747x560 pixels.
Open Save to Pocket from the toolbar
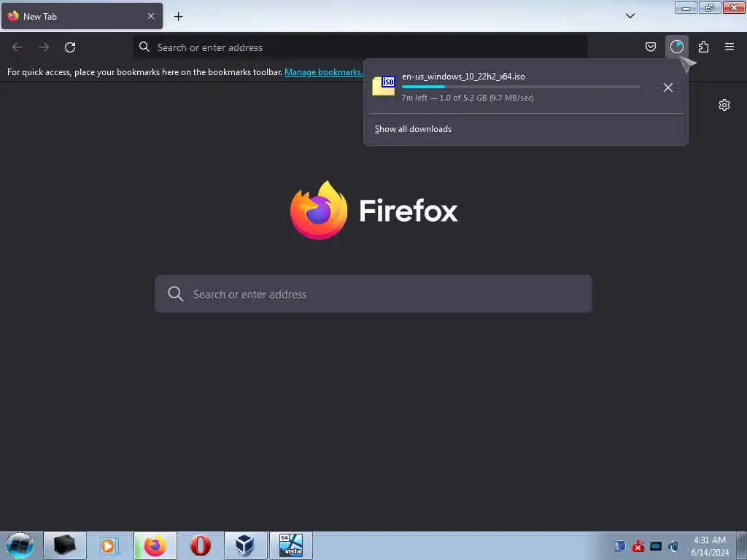point(650,47)
